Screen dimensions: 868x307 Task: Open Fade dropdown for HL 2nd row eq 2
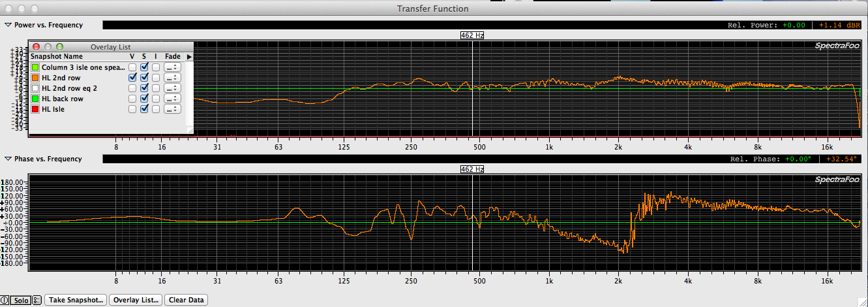[x=172, y=88]
